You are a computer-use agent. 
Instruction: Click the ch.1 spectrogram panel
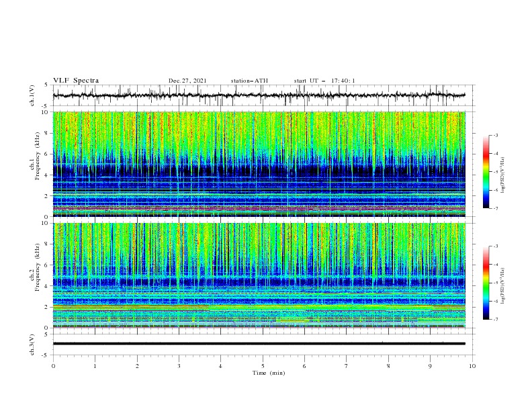tap(259, 164)
